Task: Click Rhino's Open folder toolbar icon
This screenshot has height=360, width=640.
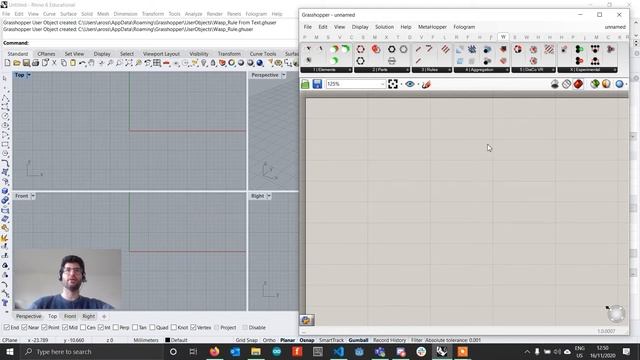Action: [17, 63]
